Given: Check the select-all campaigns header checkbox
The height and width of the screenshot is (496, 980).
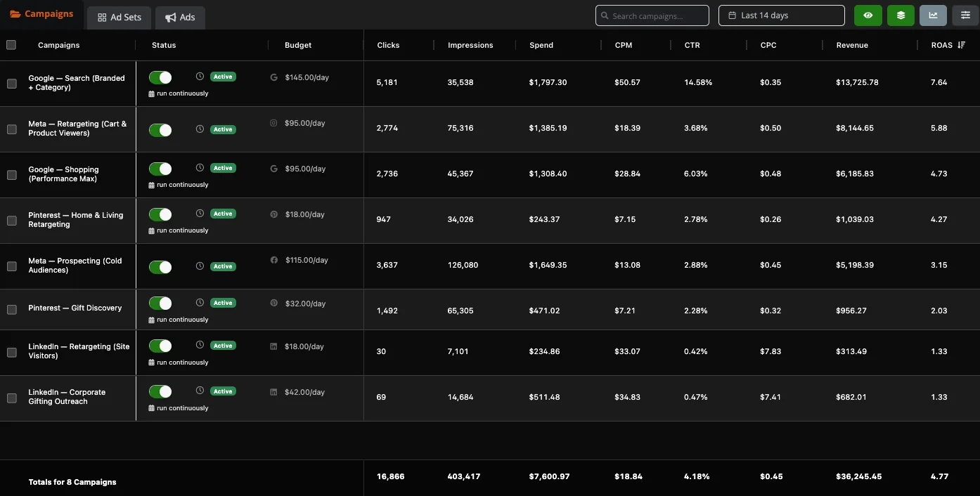Looking at the screenshot, I should point(11,45).
